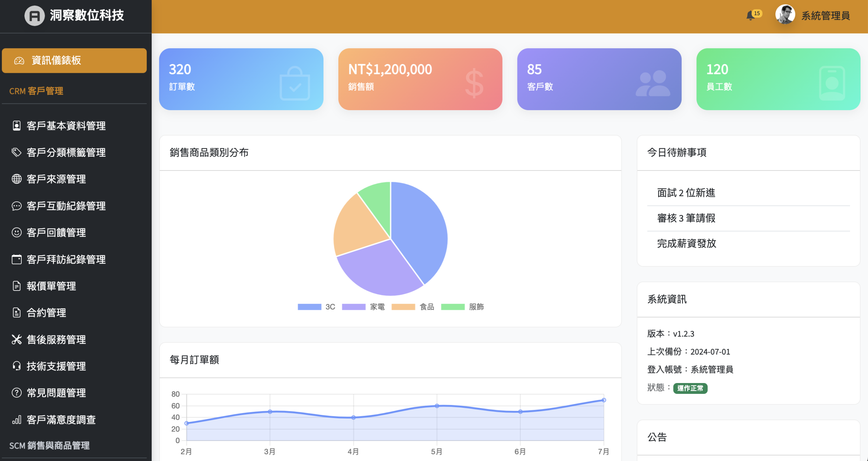Click the question mark FAQ icon
The image size is (868, 461).
coord(16,393)
